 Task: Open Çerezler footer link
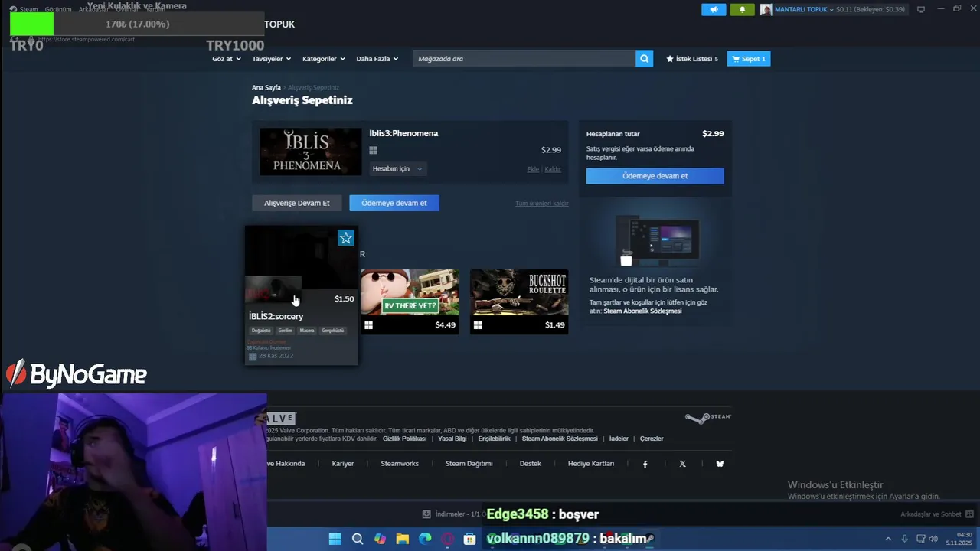tap(652, 439)
